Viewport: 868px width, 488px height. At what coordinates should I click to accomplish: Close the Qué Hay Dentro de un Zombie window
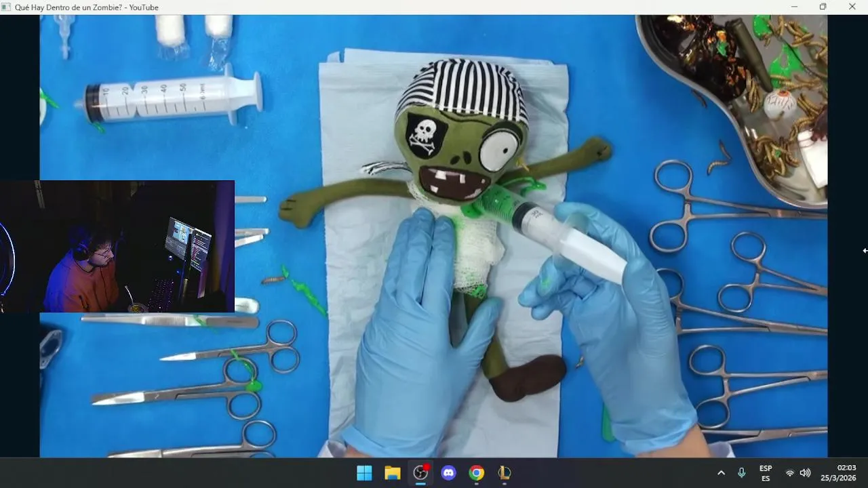coord(852,7)
